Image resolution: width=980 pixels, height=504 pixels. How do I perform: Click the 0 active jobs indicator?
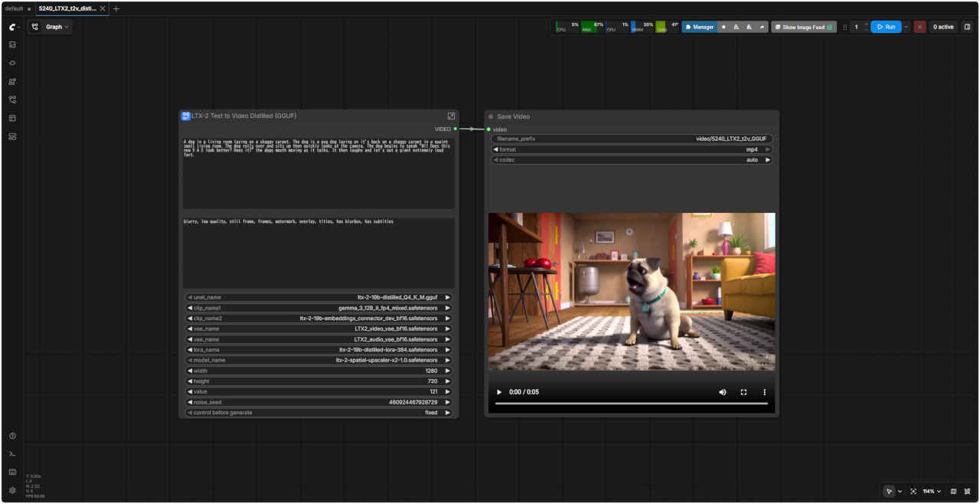click(942, 27)
